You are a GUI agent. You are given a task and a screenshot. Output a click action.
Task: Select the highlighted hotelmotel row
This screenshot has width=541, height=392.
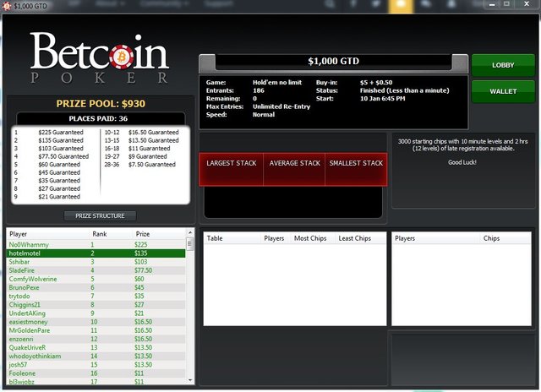tap(96, 253)
